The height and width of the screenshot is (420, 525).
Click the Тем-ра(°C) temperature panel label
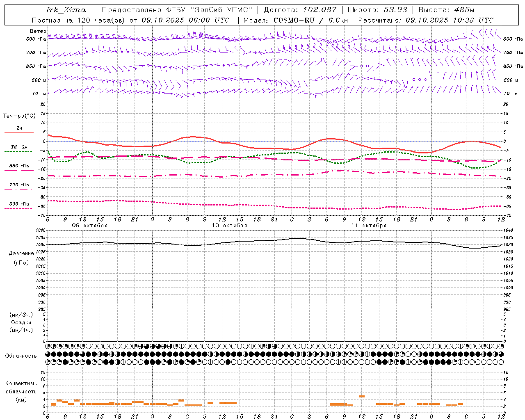pyautogui.click(x=19, y=116)
